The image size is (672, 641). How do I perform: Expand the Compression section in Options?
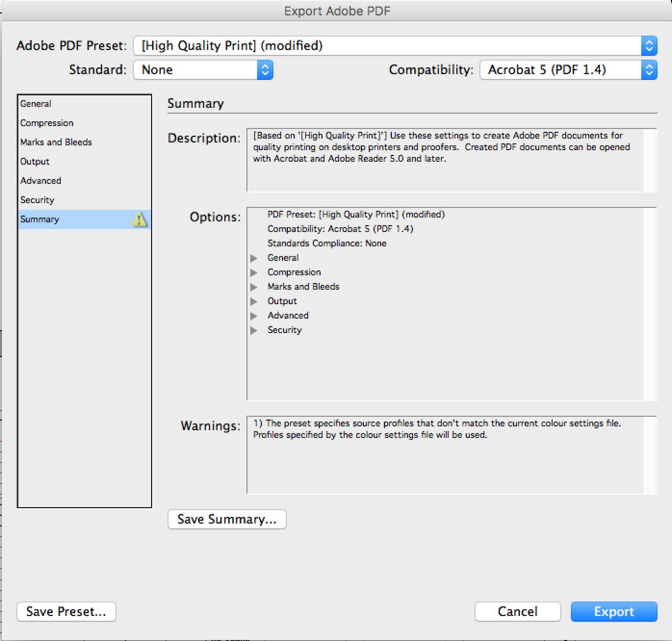(x=254, y=273)
